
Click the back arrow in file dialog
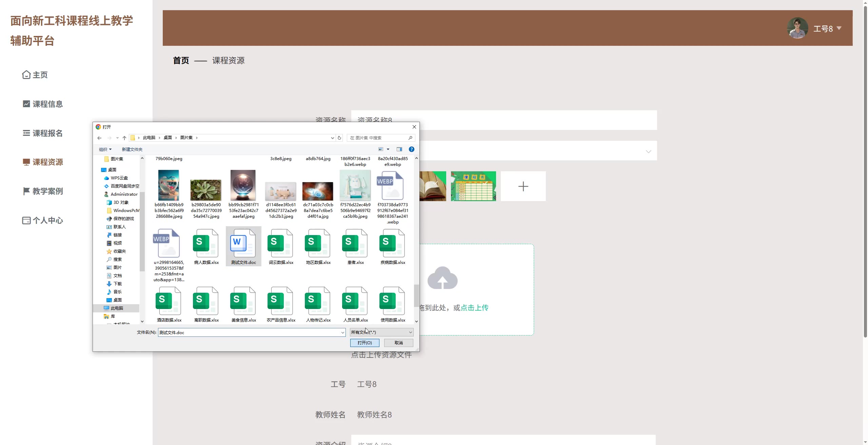pyautogui.click(x=99, y=138)
